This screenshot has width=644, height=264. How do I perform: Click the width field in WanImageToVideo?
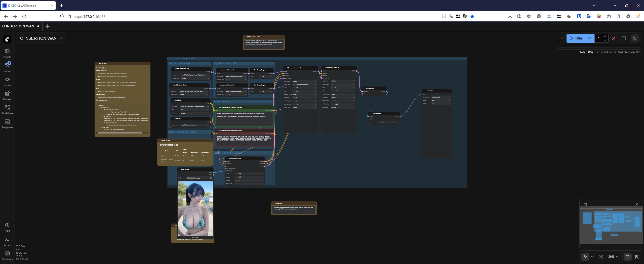click(x=249, y=174)
